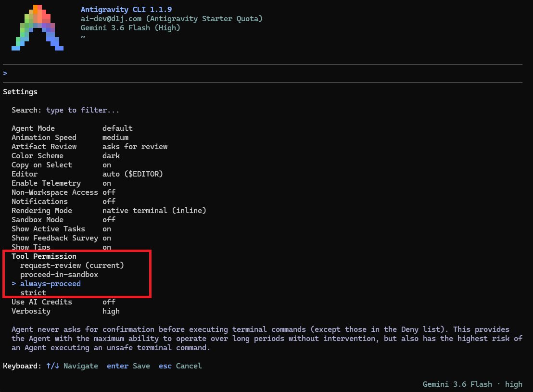This screenshot has width=533, height=392.
Task: Click the 'dark' Color Scheme value
Action: point(111,156)
